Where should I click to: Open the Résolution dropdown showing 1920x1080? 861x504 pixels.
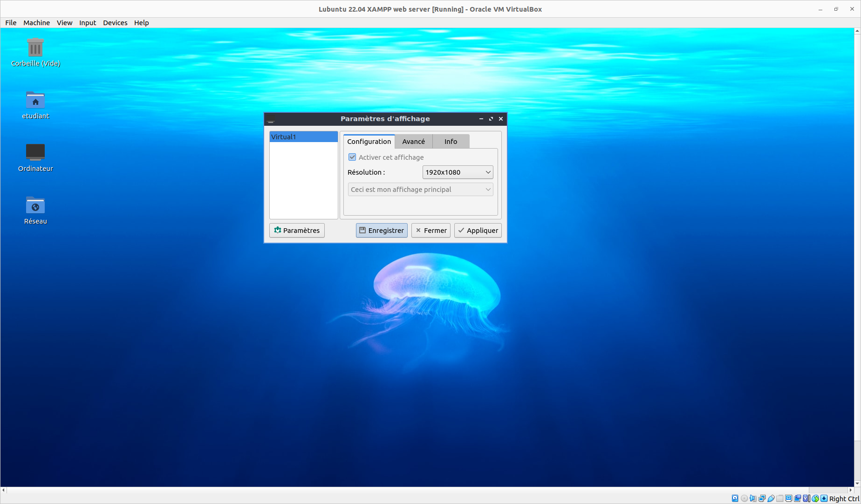click(x=458, y=172)
